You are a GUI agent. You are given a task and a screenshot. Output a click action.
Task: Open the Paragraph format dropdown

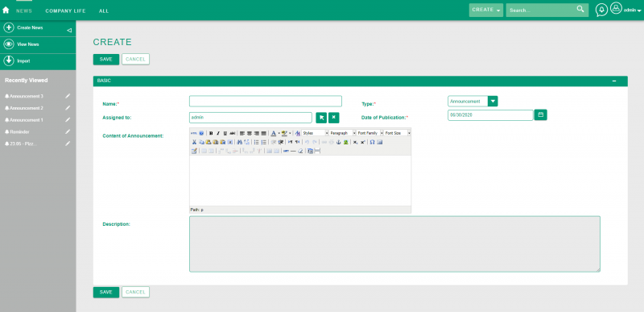pos(343,133)
